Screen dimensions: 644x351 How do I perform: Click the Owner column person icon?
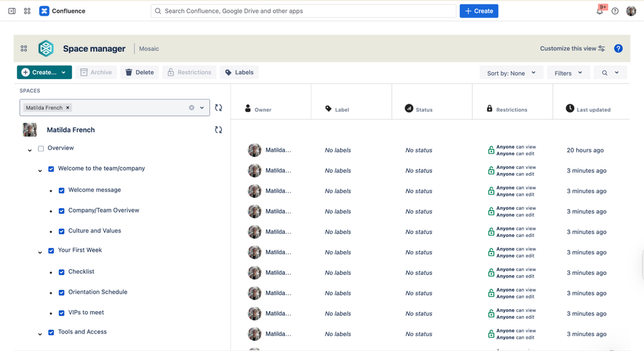[x=248, y=108]
